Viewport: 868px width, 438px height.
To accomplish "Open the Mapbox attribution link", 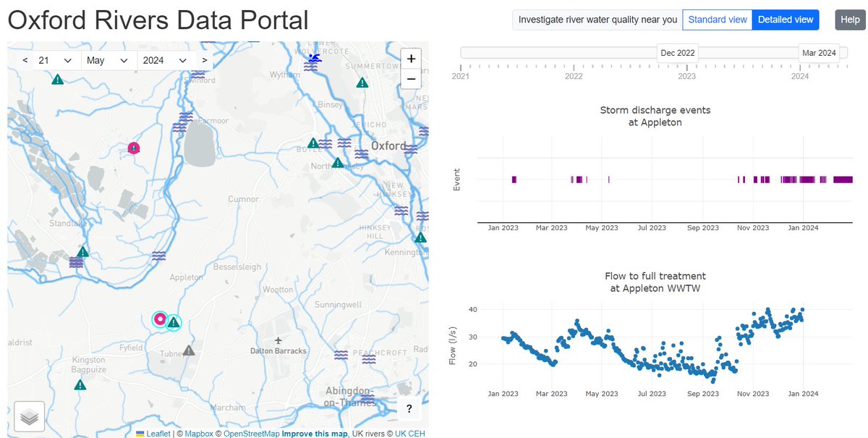I will point(198,434).
